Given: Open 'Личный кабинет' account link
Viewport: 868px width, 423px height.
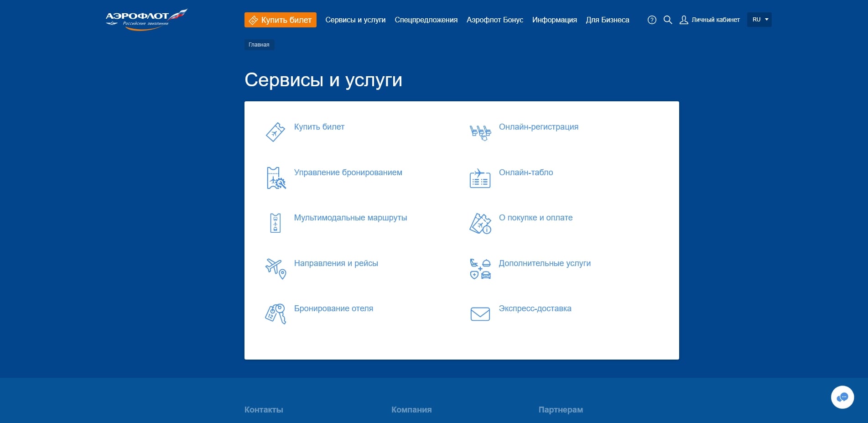Looking at the screenshot, I should (710, 20).
